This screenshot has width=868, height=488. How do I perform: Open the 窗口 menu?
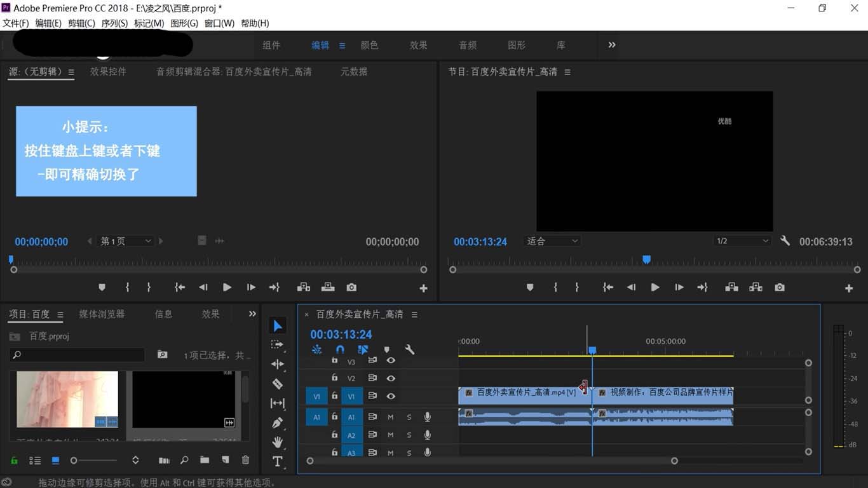219,23
